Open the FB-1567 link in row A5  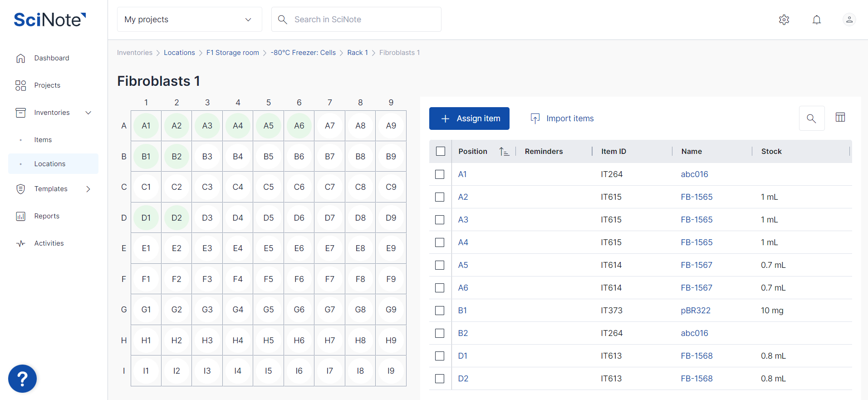pos(696,265)
